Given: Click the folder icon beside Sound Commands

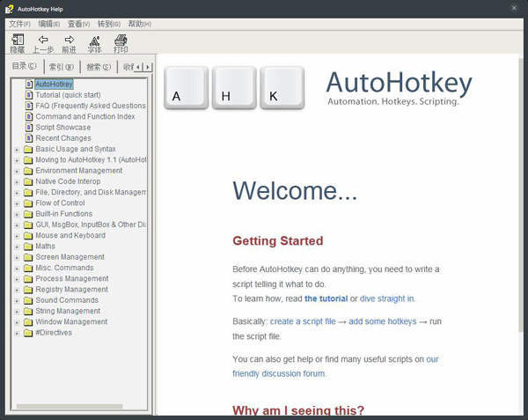Looking at the screenshot, I should pos(28,300).
